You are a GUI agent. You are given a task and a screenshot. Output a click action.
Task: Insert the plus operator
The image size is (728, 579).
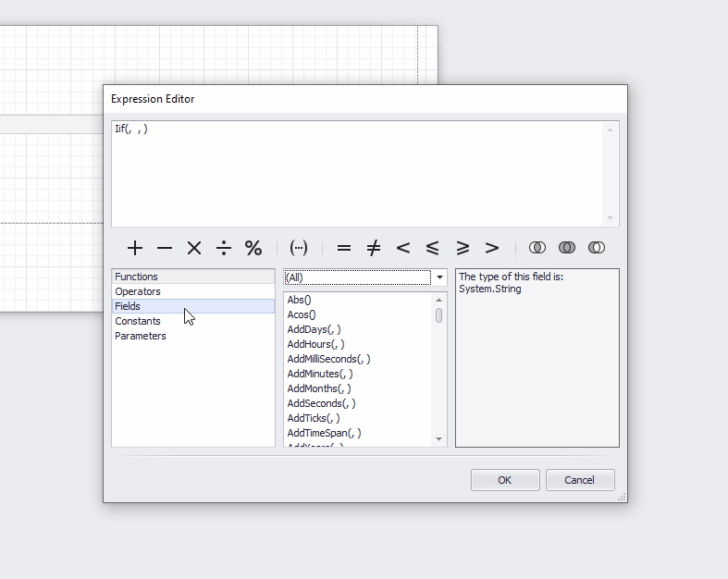tap(135, 248)
